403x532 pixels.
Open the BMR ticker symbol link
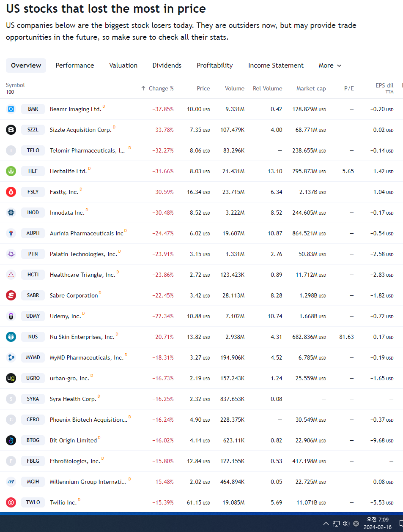(x=33, y=109)
